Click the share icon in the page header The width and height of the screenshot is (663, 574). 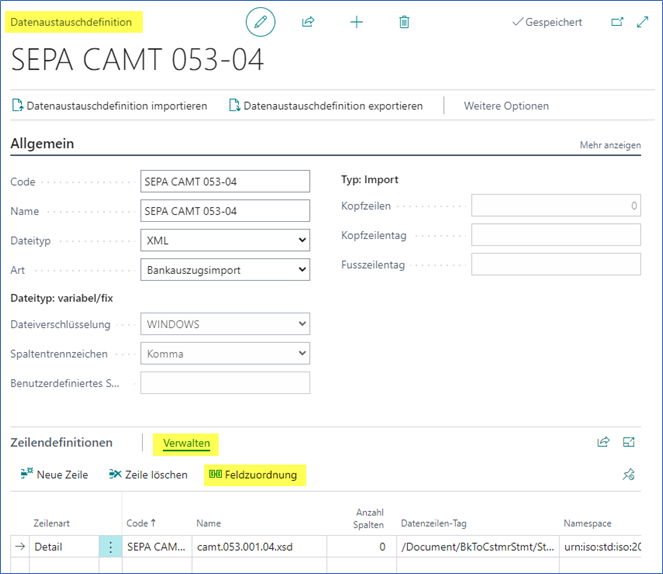pyautogui.click(x=308, y=22)
